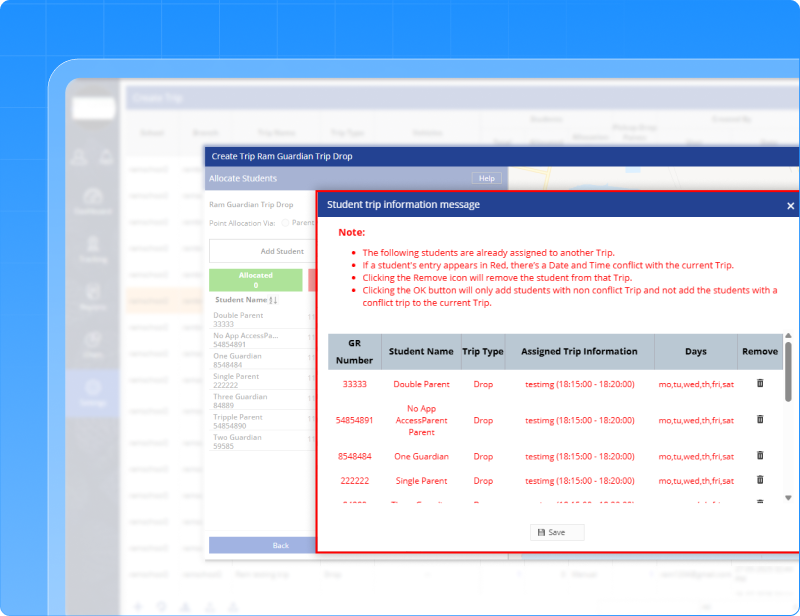Remove Single Parent row via trash icon
Screen dimensions: 800x616
point(760,481)
